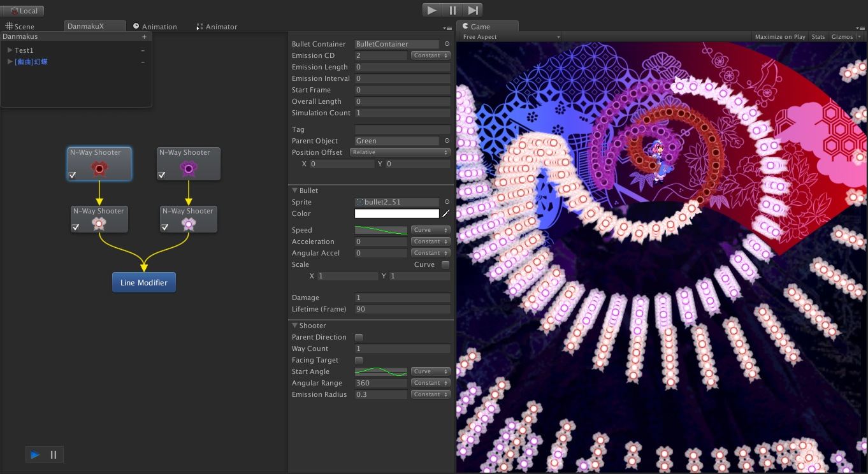The height and width of the screenshot is (474, 868).
Task: Collapse the Bullet section
Action: click(295, 190)
